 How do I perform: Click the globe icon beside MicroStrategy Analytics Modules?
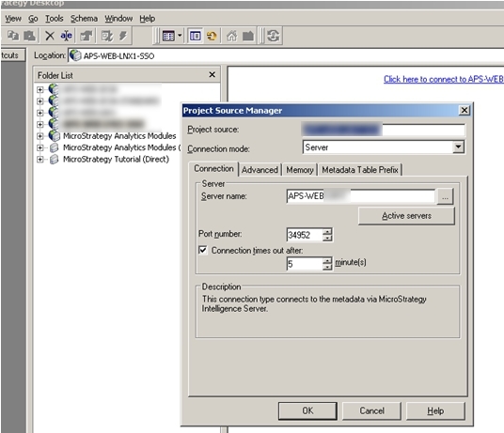(x=54, y=136)
